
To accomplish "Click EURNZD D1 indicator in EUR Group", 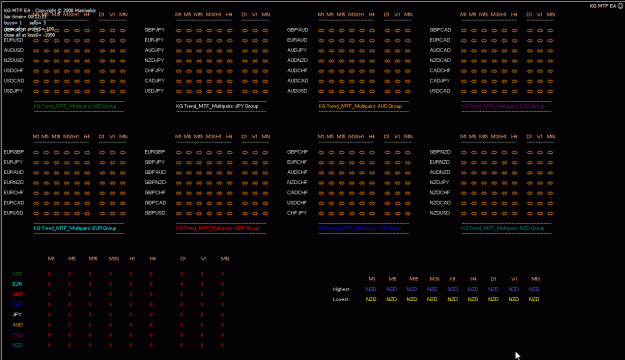I will coord(102,183).
